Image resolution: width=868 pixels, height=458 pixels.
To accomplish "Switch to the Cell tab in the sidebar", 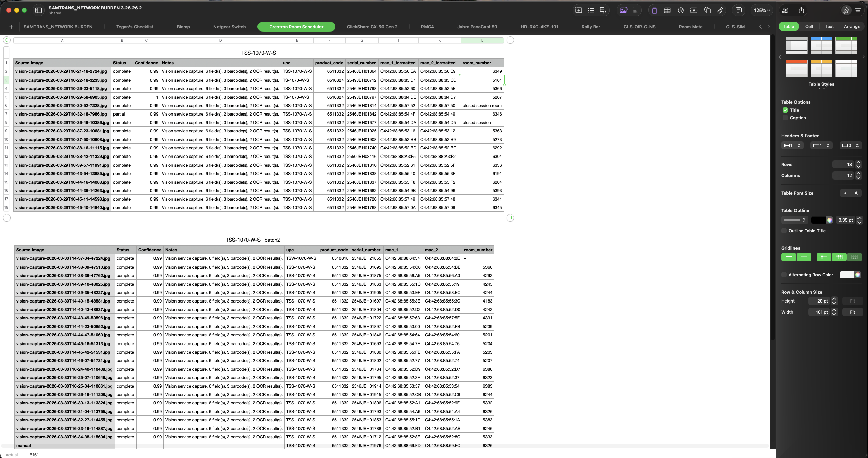I will (809, 26).
